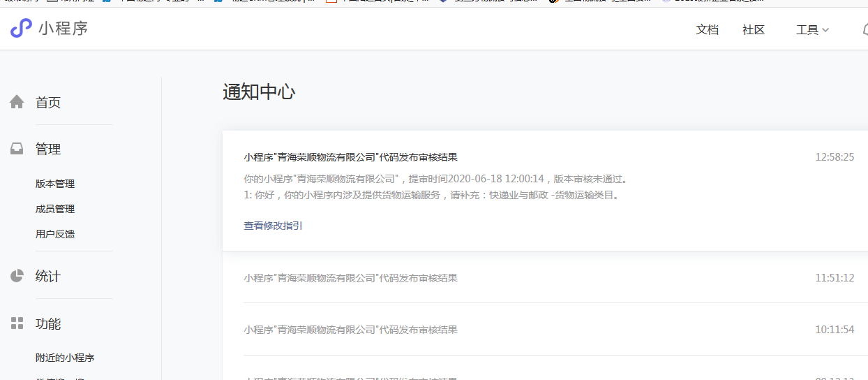Open 成员管理 in the sidebar

[x=55, y=209]
